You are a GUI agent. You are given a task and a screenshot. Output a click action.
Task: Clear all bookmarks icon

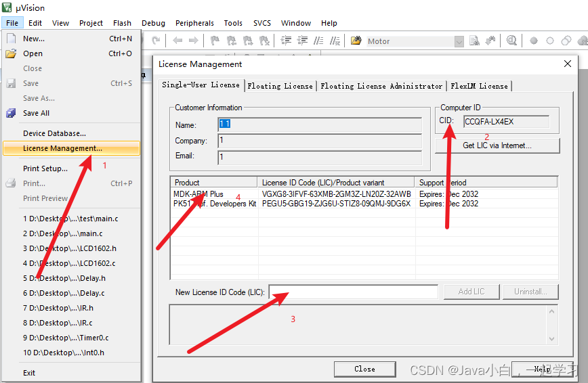[264, 41]
